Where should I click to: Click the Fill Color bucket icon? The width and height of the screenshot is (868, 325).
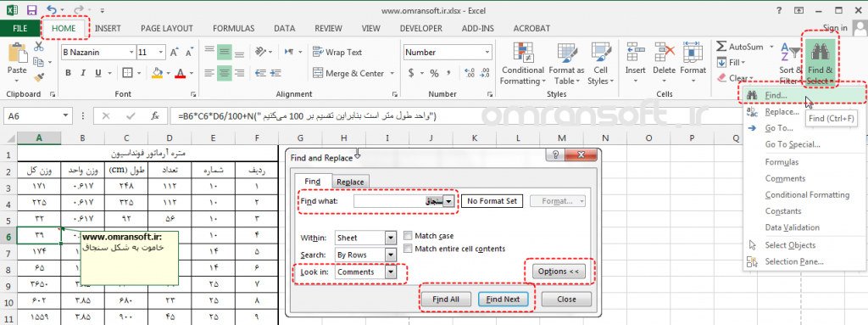tap(157, 73)
